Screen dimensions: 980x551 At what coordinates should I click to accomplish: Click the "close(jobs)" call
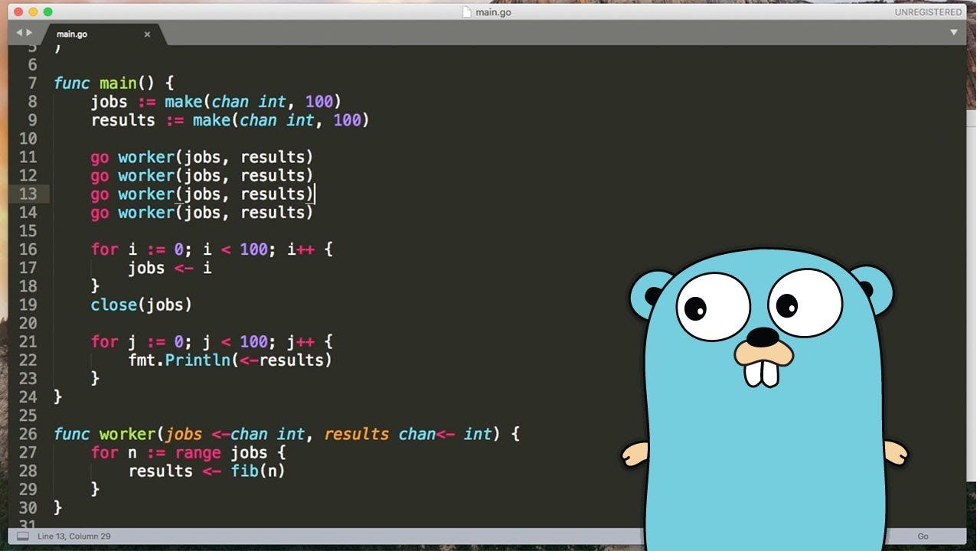[142, 305]
